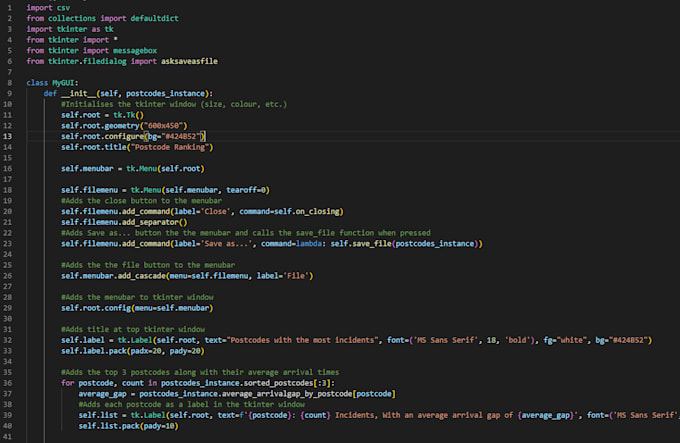Viewport: 680px width, 443px height.
Task: Click the 'Save as...' label string
Action: click(228, 244)
